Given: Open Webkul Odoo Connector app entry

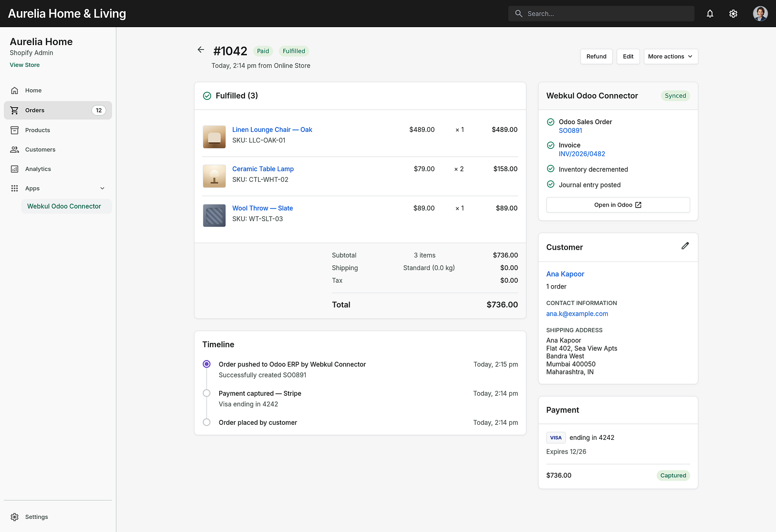Looking at the screenshot, I should pos(66,206).
